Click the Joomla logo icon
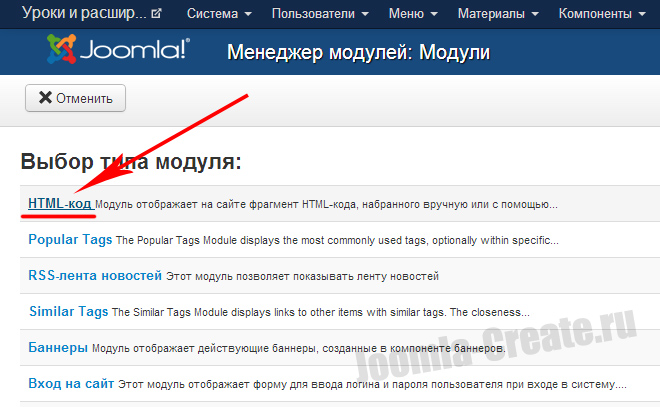The height and width of the screenshot is (407, 660). click(66, 52)
